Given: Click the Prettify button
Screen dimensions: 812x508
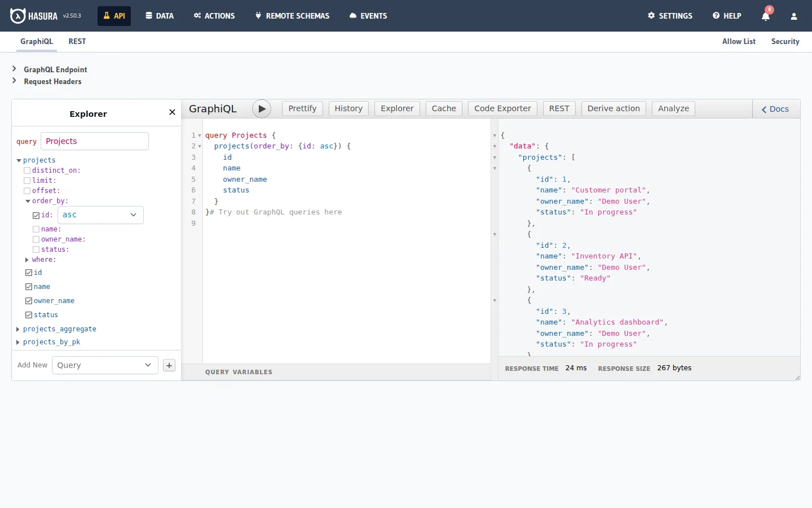Looking at the screenshot, I should 302,108.
